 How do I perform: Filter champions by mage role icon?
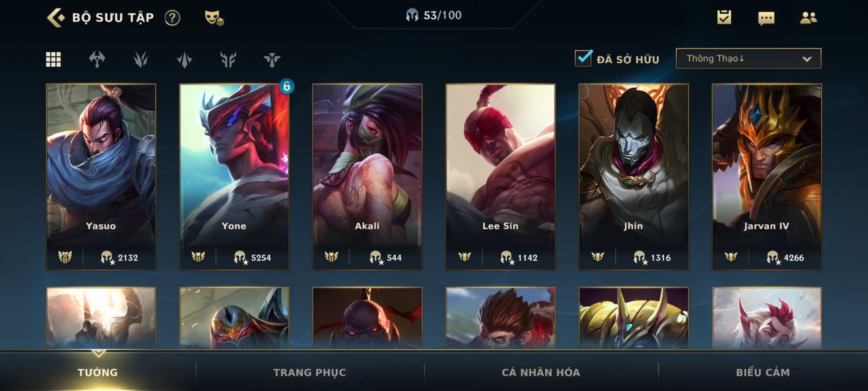141,59
